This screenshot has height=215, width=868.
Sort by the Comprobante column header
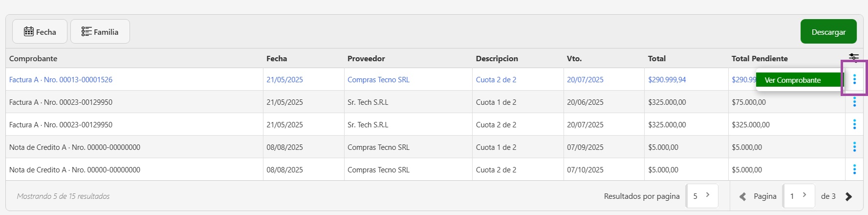click(x=33, y=59)
